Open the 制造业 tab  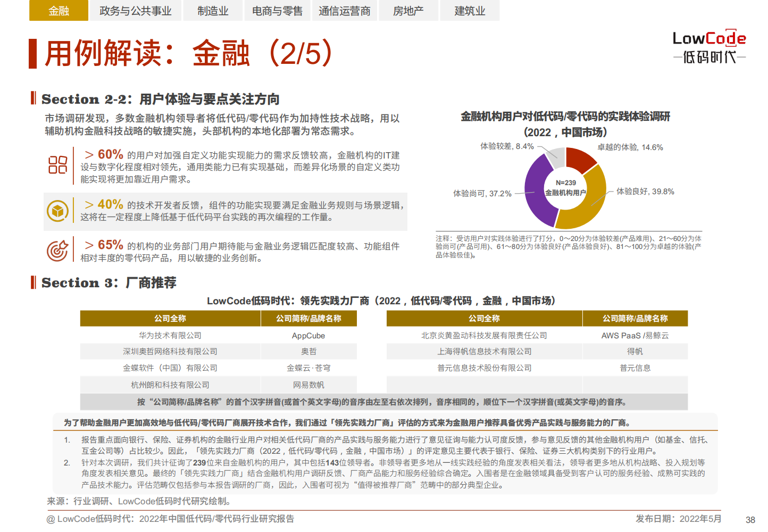[x=213, y=11]
